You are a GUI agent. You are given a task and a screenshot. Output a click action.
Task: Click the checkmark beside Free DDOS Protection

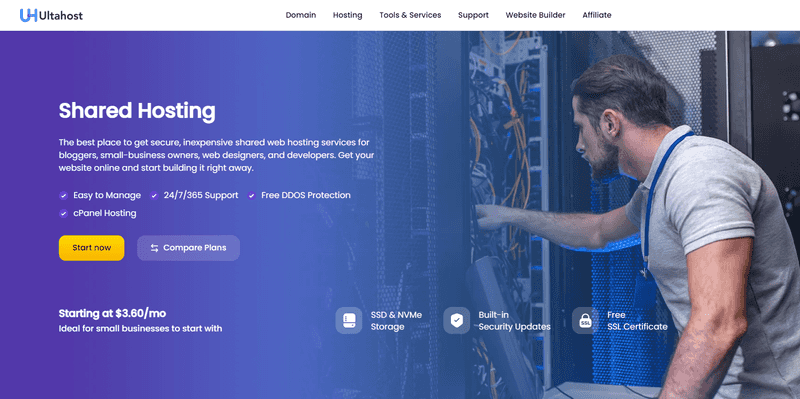coord(252,195)
